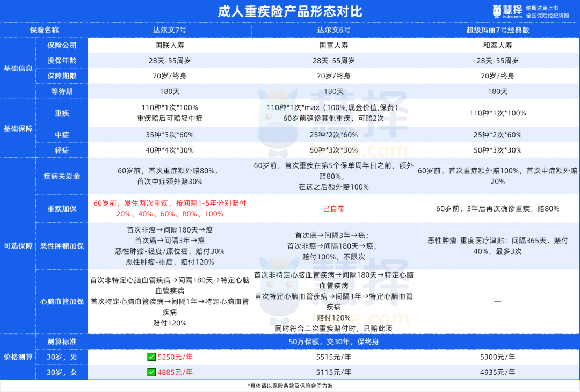
Task: Click the 4935元/年 price cell
Action: [x=497, y=372]
